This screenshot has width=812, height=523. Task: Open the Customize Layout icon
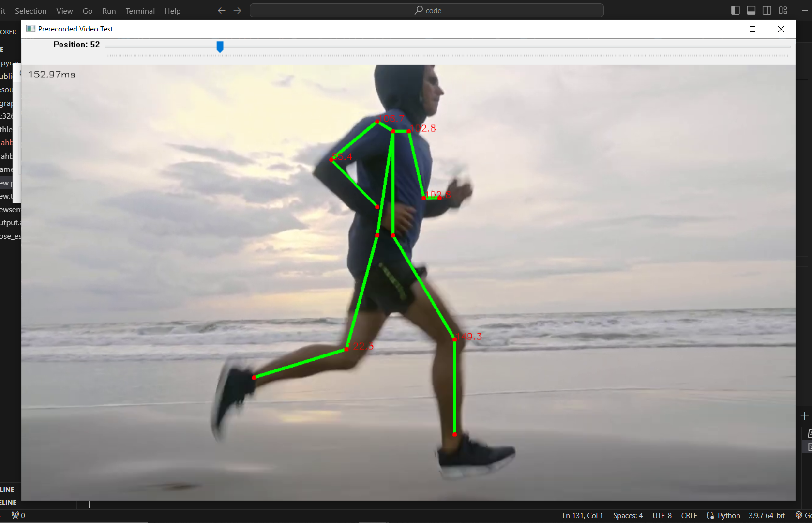(783, 10)
